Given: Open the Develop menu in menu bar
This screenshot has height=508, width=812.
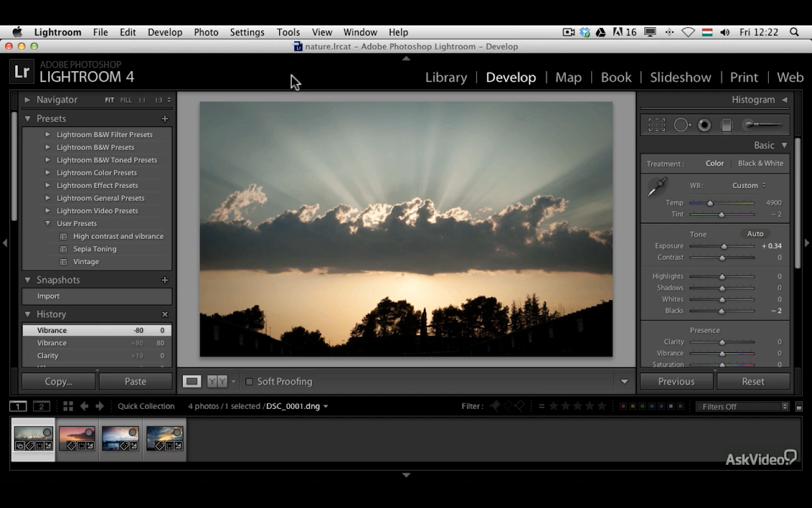Looking at the screenshot, I should (x=165, y=32).
